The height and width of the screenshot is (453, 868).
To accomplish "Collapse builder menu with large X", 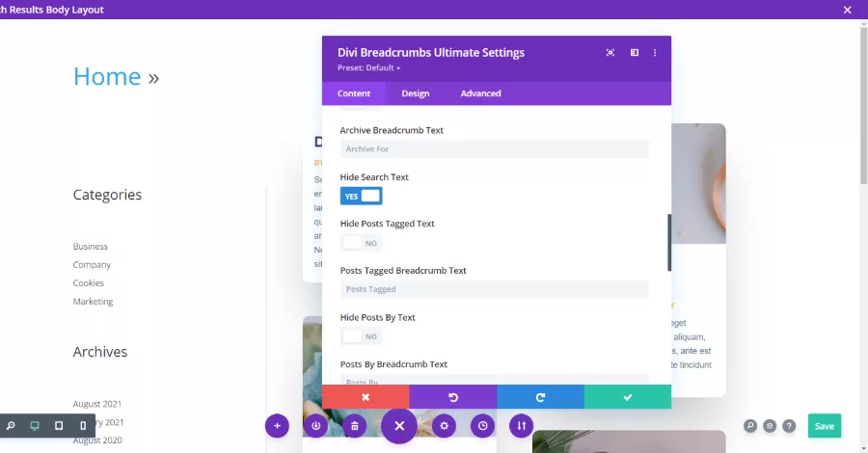I will coord(399,426).
